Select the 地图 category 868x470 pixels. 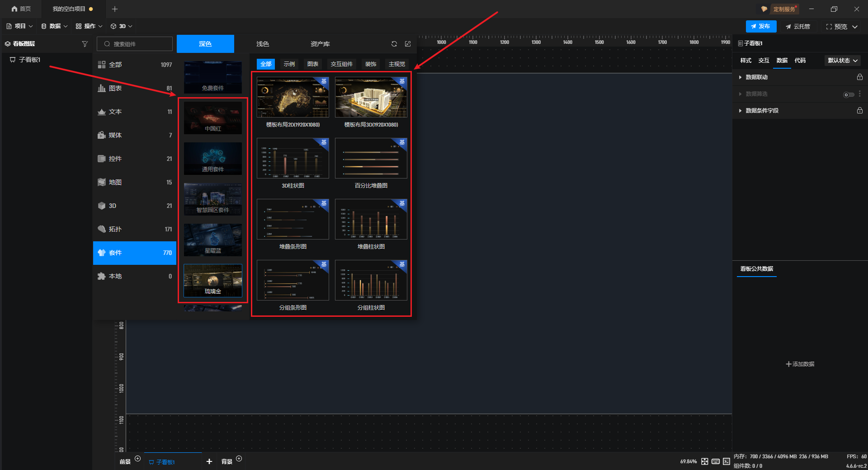click(135, 182)
